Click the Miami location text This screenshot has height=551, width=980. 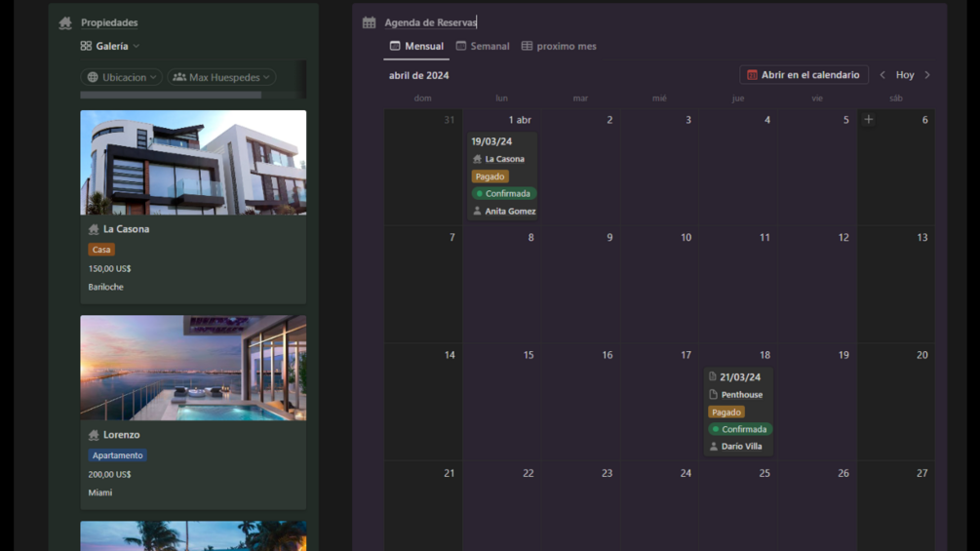(x=100, y=492)
